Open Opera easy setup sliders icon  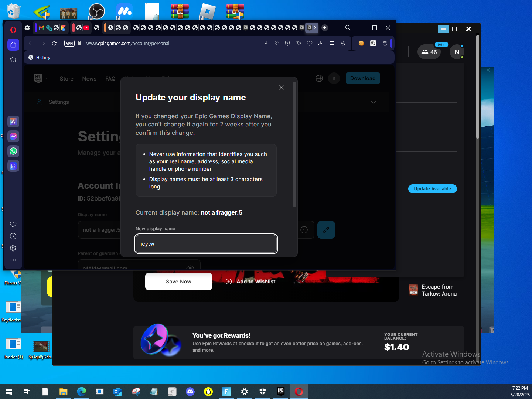click(x=332, y=43)
